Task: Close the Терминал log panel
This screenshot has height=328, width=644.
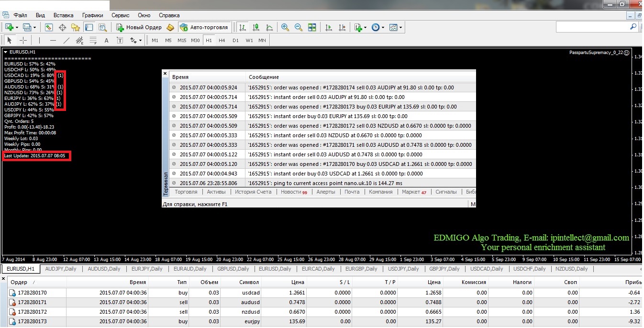Action: click(165, 74)
